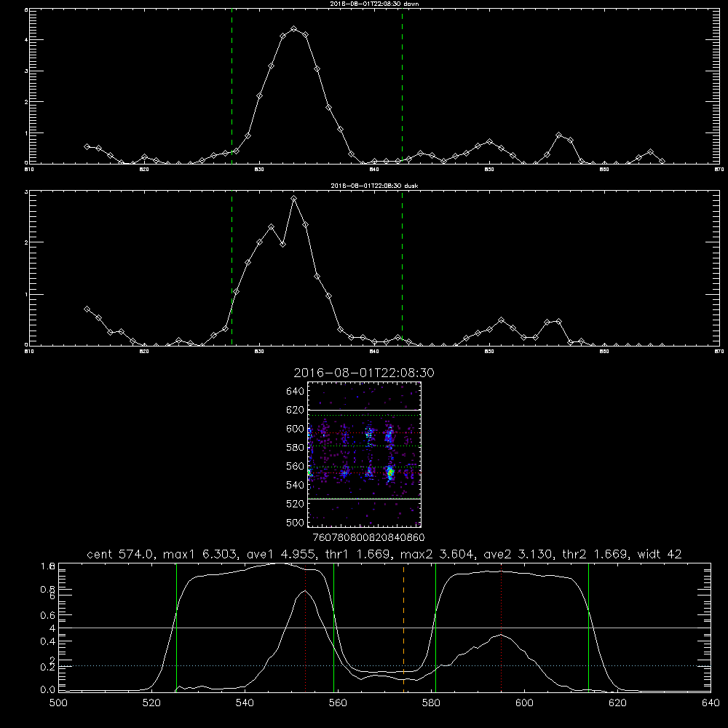Click 'cent 574.0' in the statistics header
Image resolution: width=728 pixels, height=728 pixels.
tap(120, 554)
